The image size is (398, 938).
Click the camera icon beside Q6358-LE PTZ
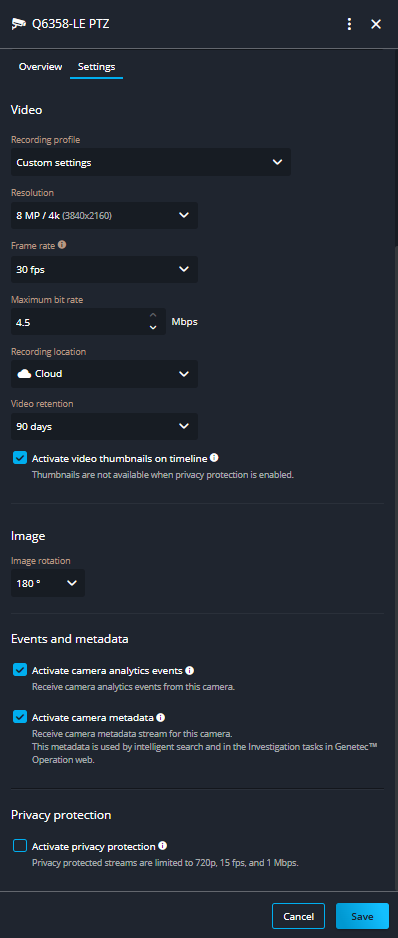click(x=19, y=24)
